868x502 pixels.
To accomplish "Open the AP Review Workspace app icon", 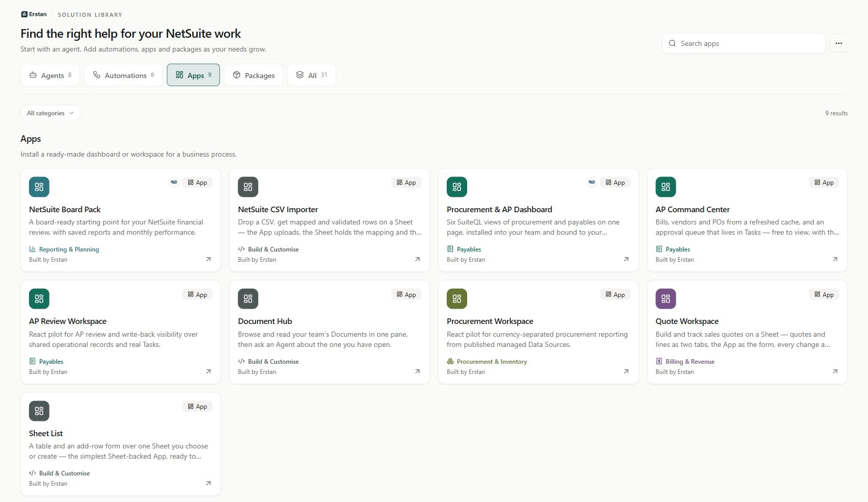I will pyautogui.click(x=39, y=298).
